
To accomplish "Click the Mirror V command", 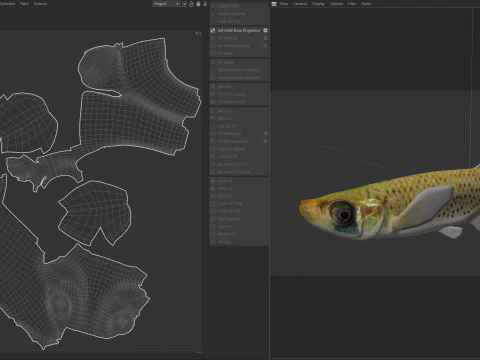I will point(239,118).
